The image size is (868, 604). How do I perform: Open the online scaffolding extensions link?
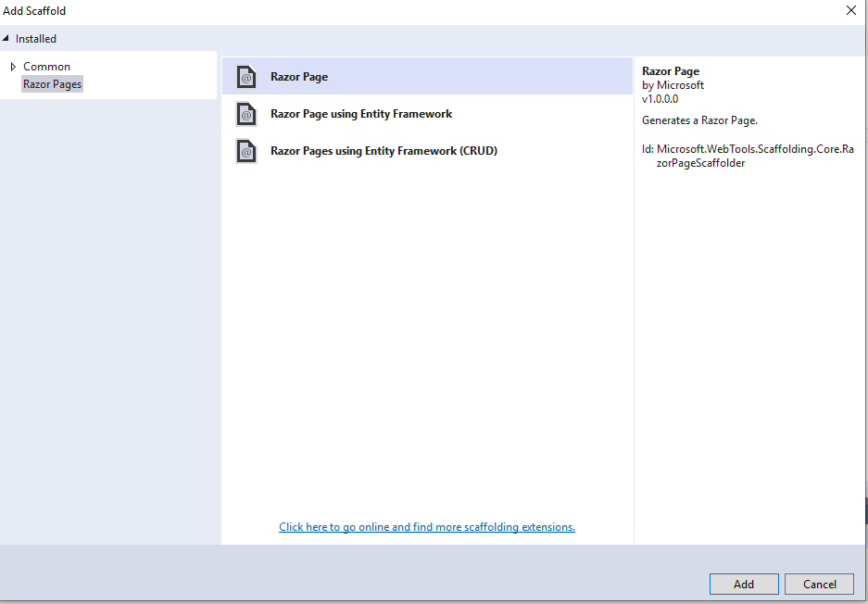427,527
